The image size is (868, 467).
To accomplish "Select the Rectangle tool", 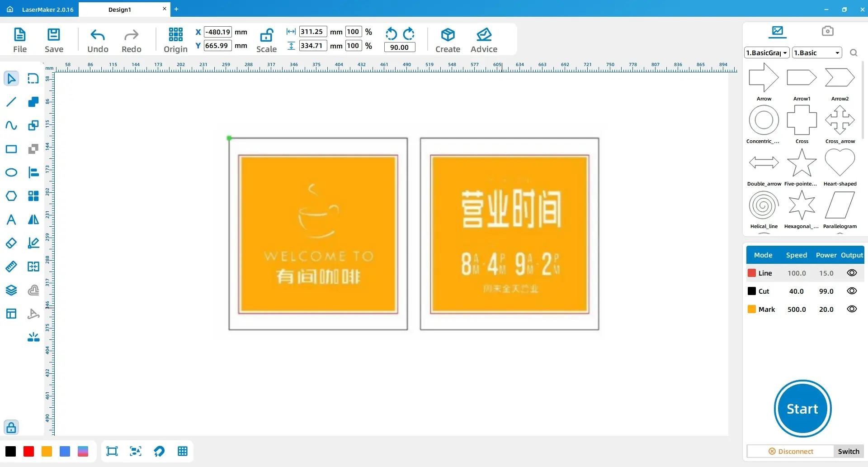I will pyautogui.click(x=11, y=149).
